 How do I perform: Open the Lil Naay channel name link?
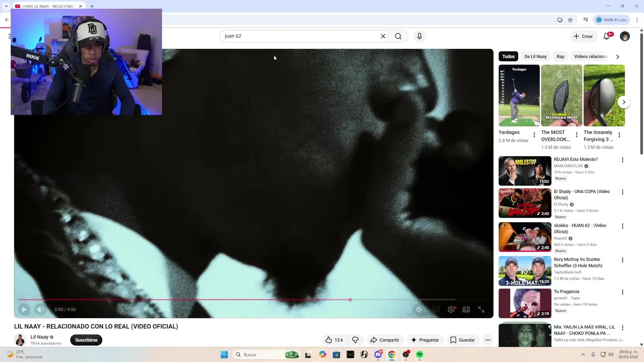(39, 337)
